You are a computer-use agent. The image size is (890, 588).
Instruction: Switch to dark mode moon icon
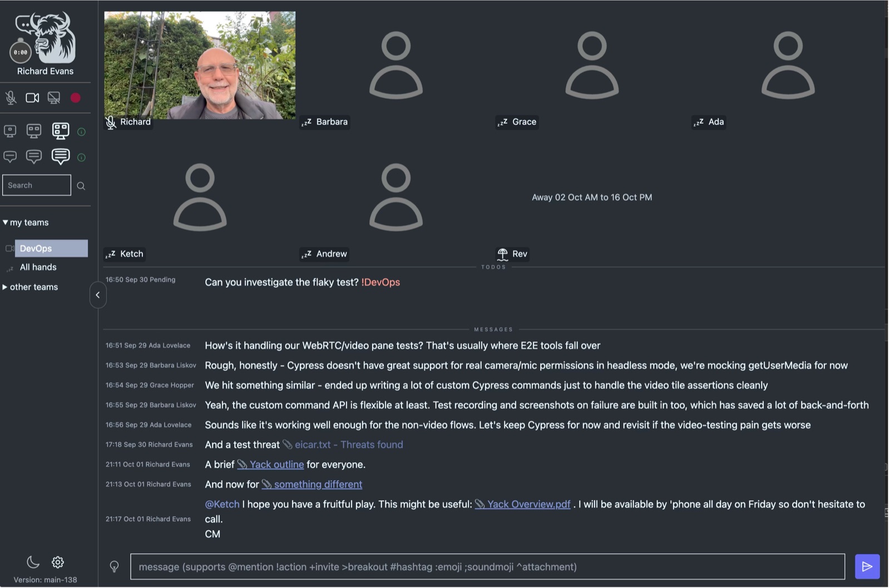coord(33,562)
